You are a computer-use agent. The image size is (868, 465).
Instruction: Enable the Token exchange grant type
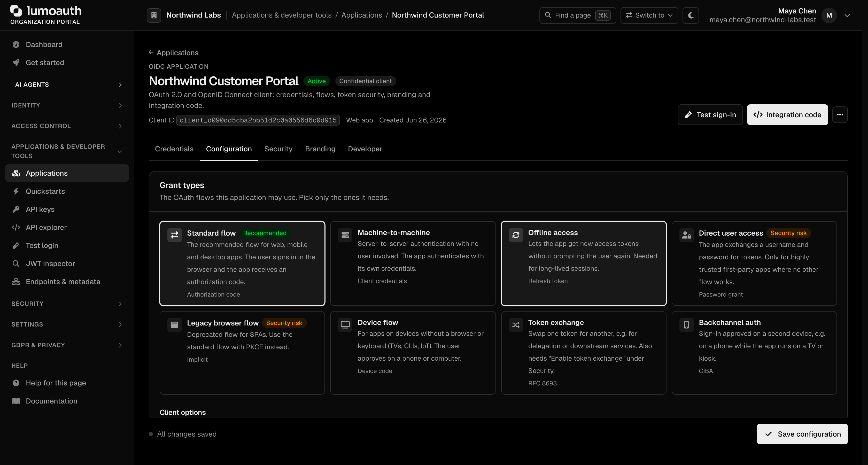[584, 353]
